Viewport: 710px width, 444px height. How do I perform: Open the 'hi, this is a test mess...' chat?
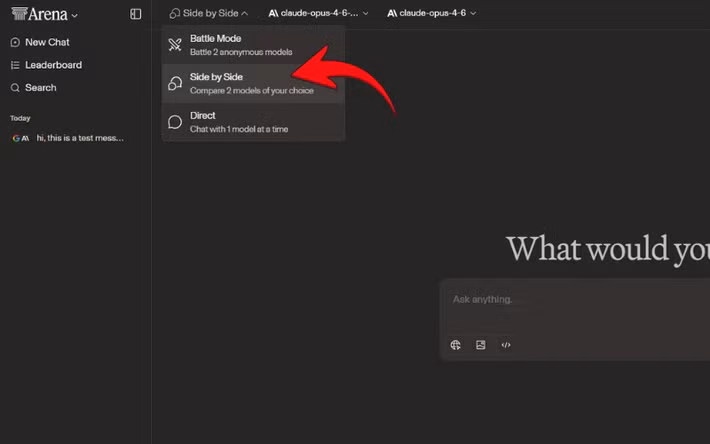pos(79,138)
